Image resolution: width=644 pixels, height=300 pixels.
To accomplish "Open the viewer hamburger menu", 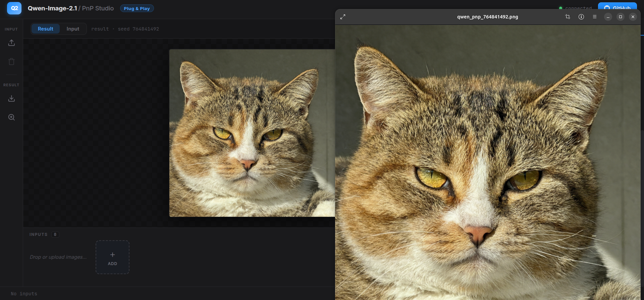I will 595,17.
